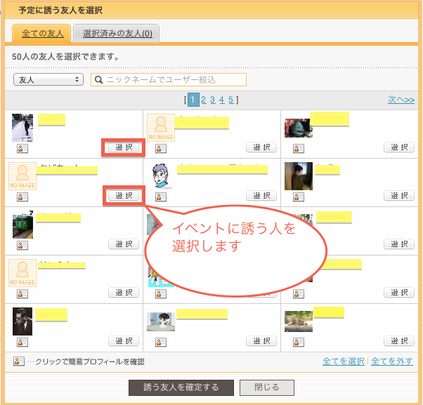Click the snow photo avatar thumbnail
Screen dimensions: 423x405
[22, 128]
